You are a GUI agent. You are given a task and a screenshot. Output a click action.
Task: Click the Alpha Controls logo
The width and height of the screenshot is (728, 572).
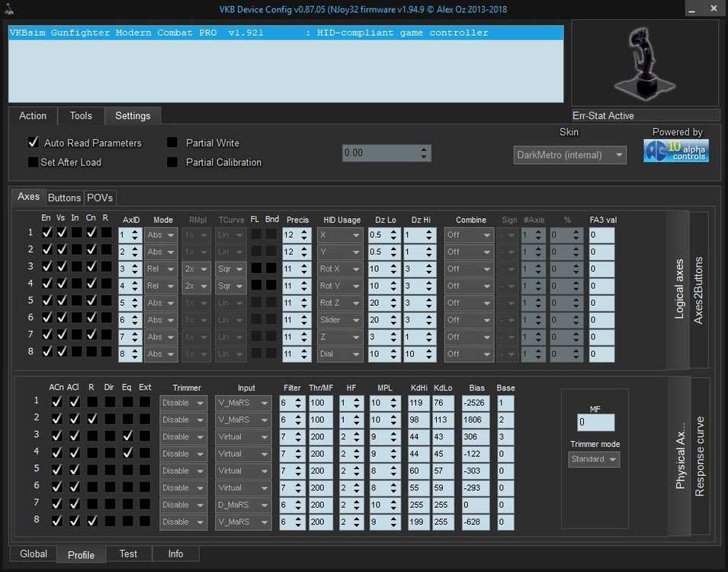[x=675, y=151]
